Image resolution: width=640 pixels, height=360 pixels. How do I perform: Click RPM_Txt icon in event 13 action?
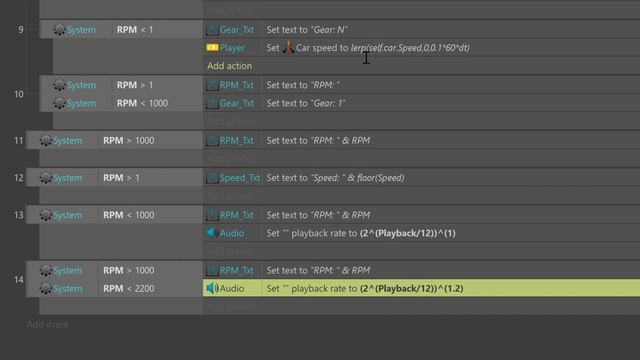pyautogui.click(x=212, y=215)
